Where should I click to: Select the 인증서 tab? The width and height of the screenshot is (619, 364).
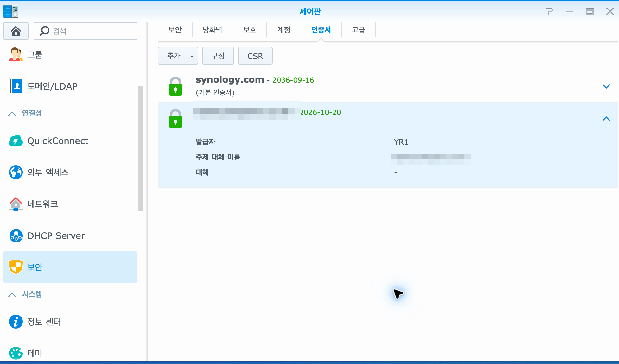click(321, 30)
